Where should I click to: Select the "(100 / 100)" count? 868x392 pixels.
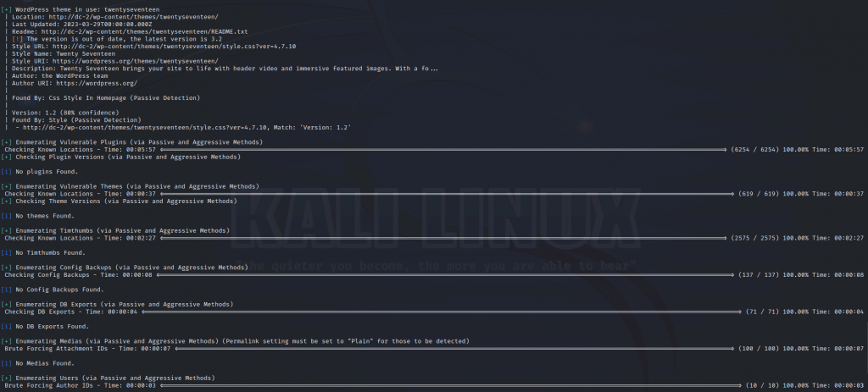pyautogui.click(x=759, y=349)
